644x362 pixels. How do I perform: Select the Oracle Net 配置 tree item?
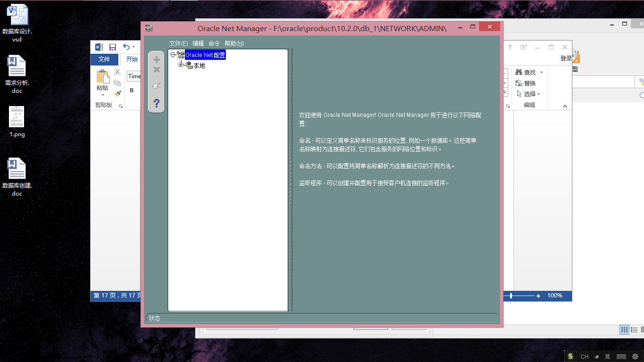[x=205, y=55]
